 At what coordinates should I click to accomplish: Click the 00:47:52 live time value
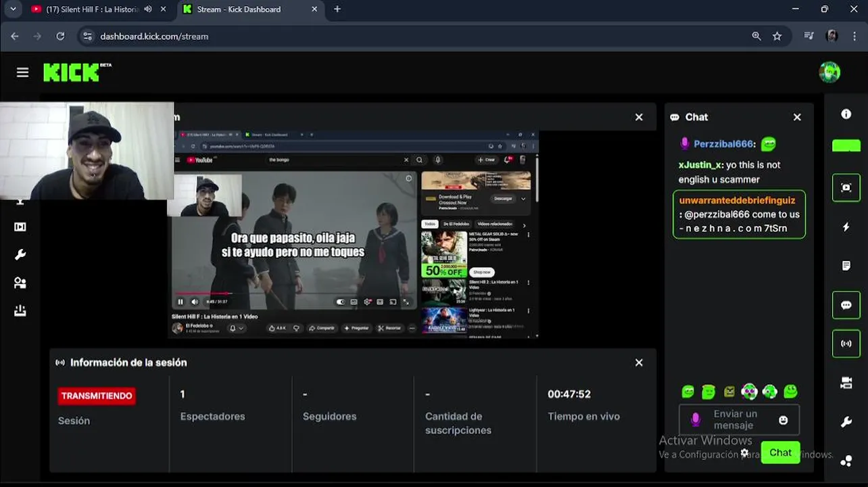click(569, 394)
